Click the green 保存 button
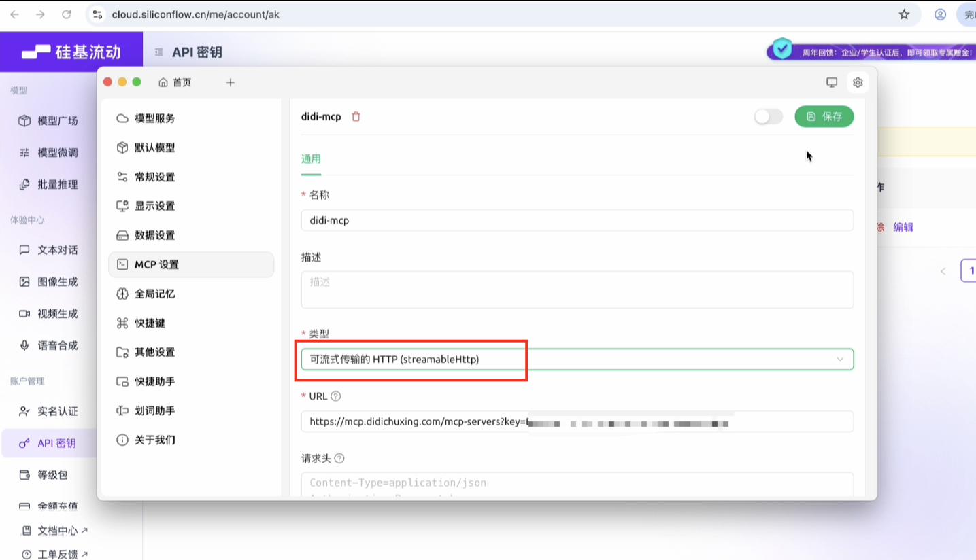 pos(824,117)
